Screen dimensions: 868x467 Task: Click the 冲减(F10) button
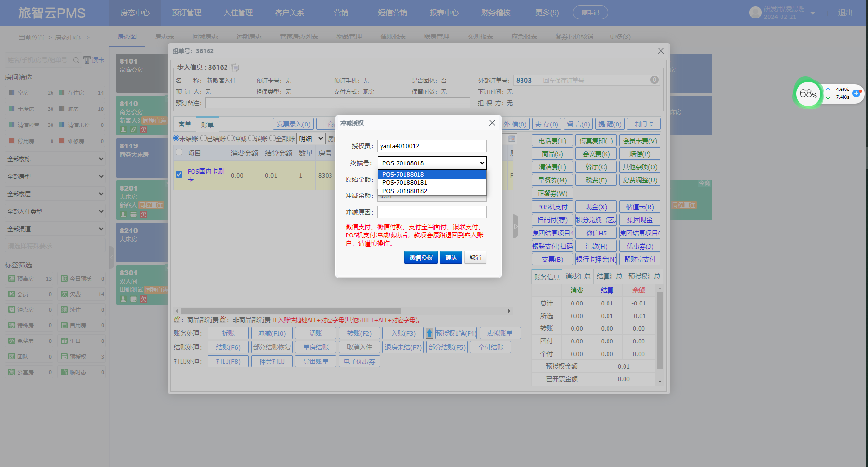[272, 333]
